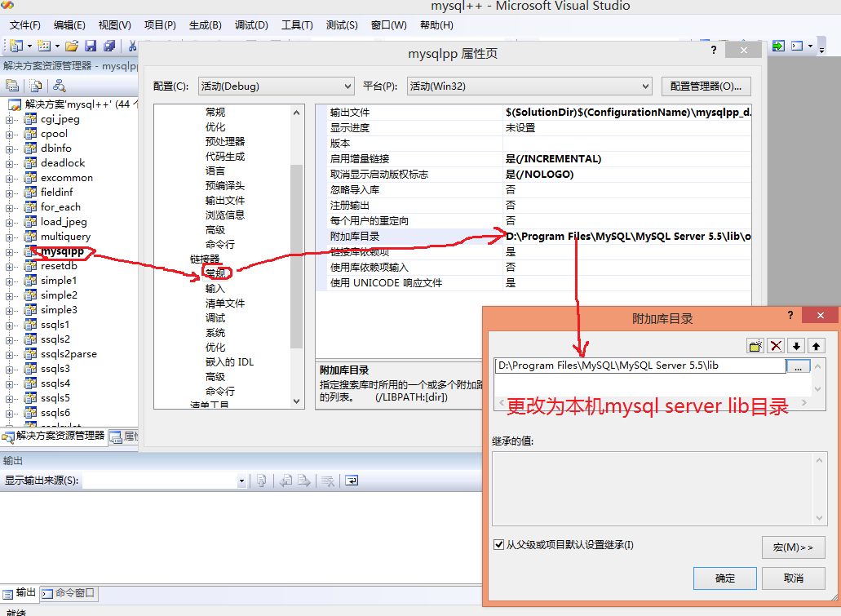The width and height of the screenshot is (841, 616).
Task: Click the Find Message in Code icon in output toolbar
Action: (262, 481)
